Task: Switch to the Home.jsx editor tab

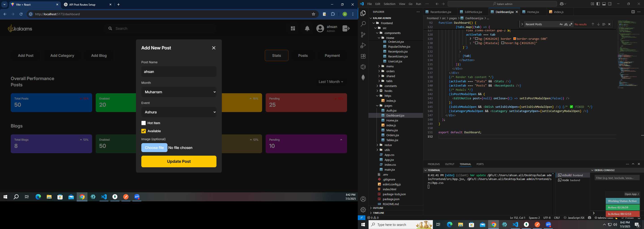Action: pyautogui.click(x=533, y=12)
